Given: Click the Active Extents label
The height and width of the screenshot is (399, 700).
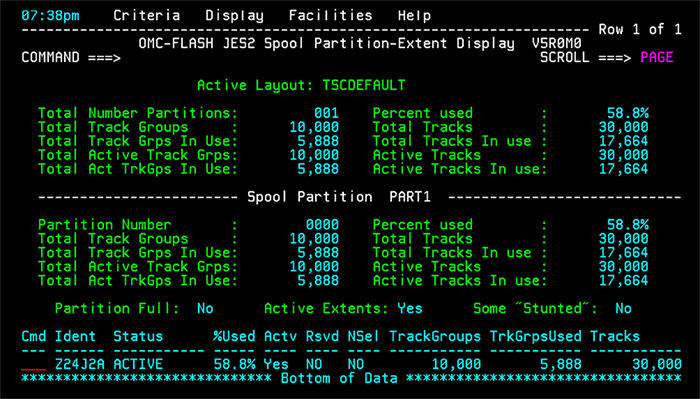Looking at the screenshot, I should (326, 309).
